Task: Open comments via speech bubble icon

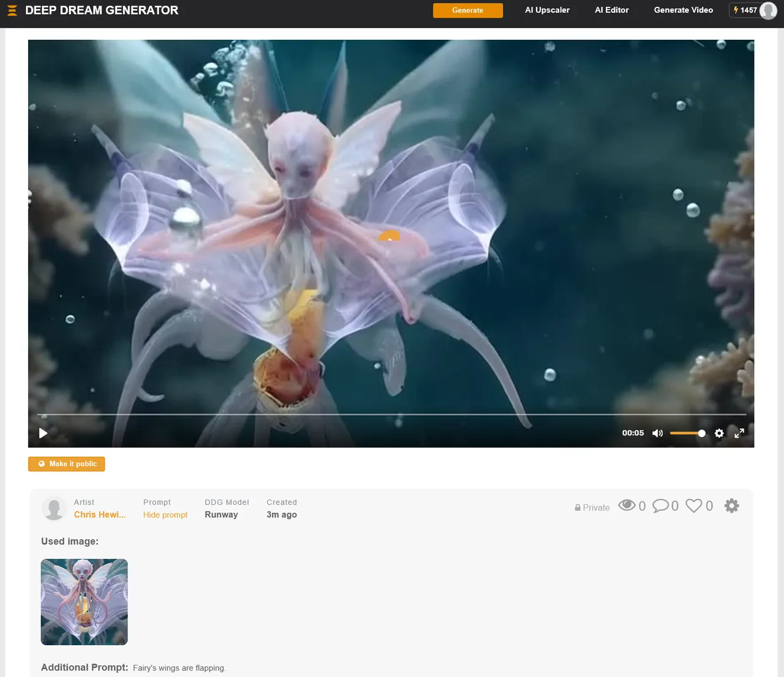Action: 660,506
